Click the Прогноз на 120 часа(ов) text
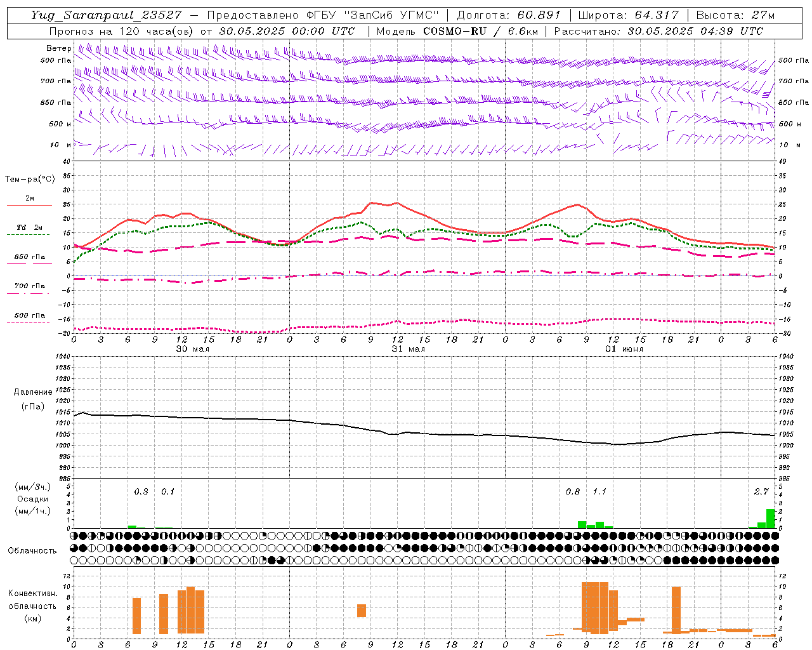This screenshot has height=650, width=812. coord(122,31)
